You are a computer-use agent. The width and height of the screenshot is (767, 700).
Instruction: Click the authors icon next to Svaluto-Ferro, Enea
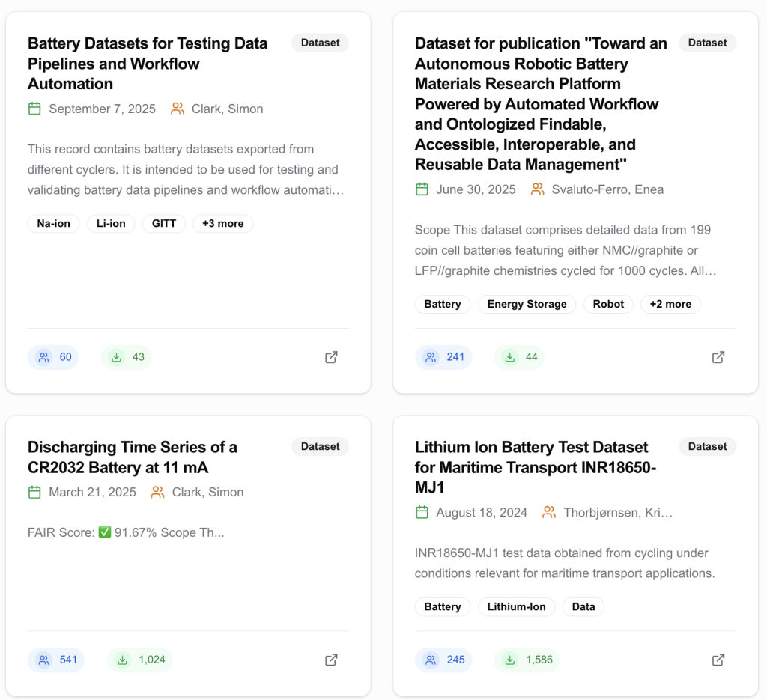point(538,189)
